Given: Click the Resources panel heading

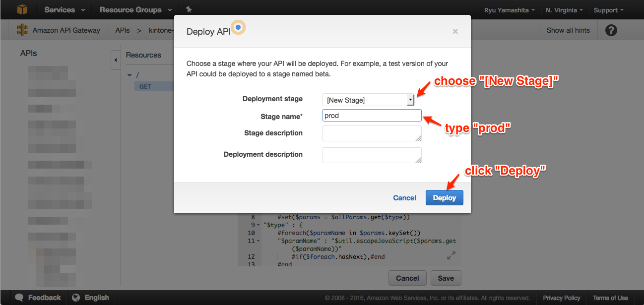Looking at the screenshot, I should (143, 55).
